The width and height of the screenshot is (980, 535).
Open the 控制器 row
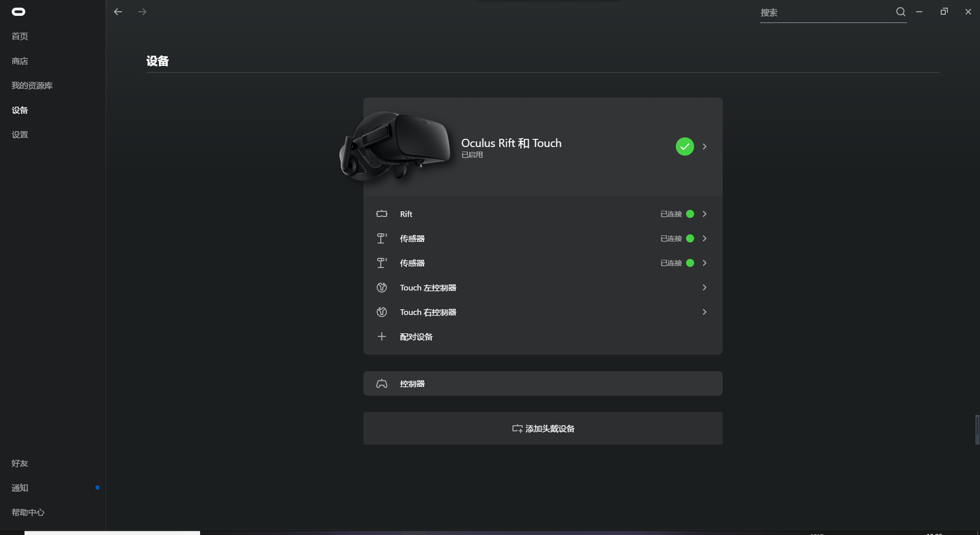543,383
